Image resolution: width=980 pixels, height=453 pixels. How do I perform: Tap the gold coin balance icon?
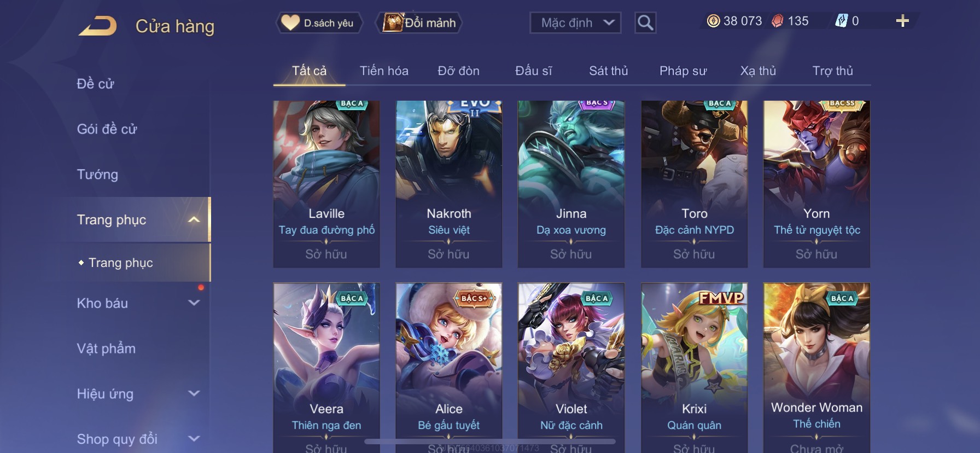[713, 21]
